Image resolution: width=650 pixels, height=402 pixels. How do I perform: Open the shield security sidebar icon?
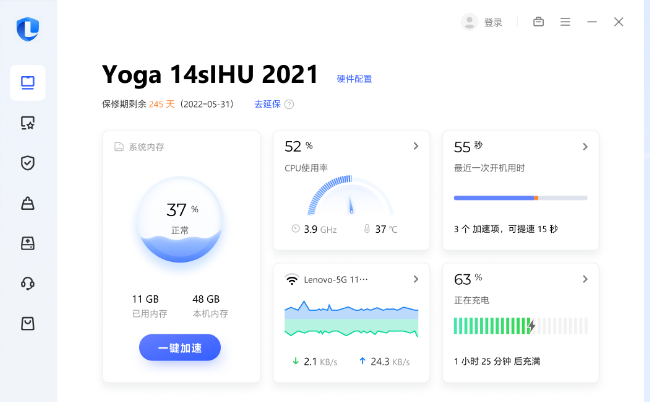tap(28, 163)
